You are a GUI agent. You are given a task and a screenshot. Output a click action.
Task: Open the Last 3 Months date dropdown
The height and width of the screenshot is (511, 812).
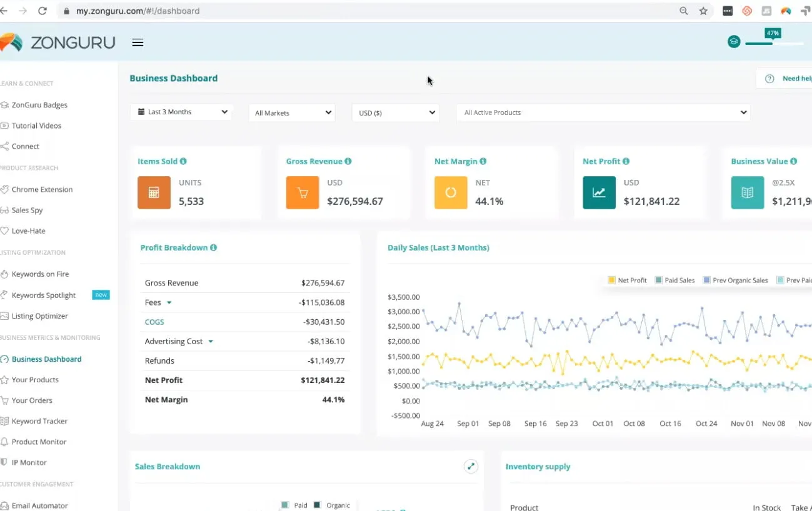pos(181,112)
